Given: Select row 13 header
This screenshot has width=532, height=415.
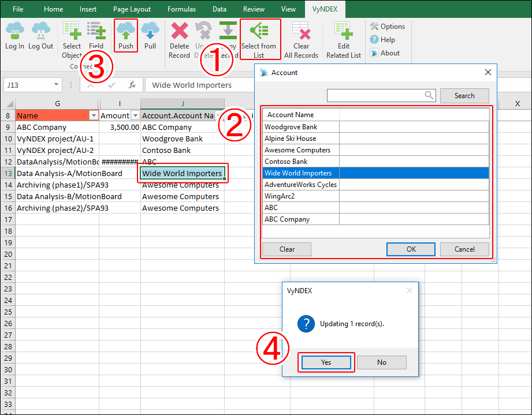Looking at the screenshot, I should 8,173.
